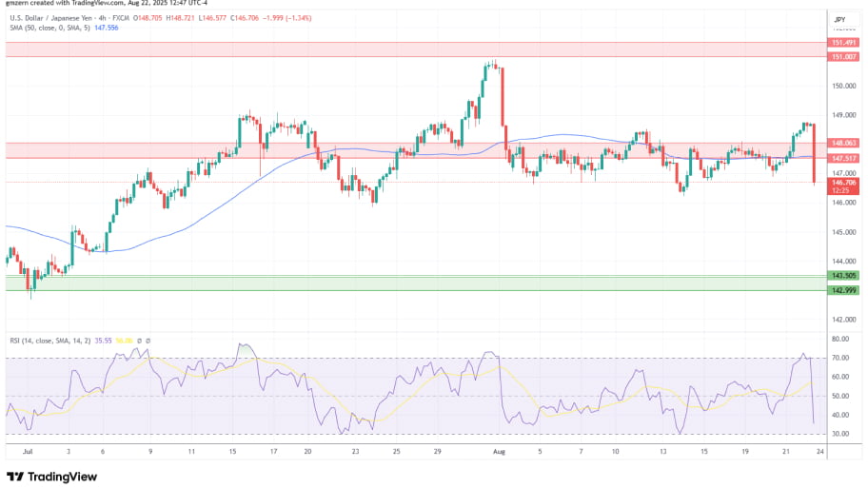Select the 148.063 zone price label

843,143
